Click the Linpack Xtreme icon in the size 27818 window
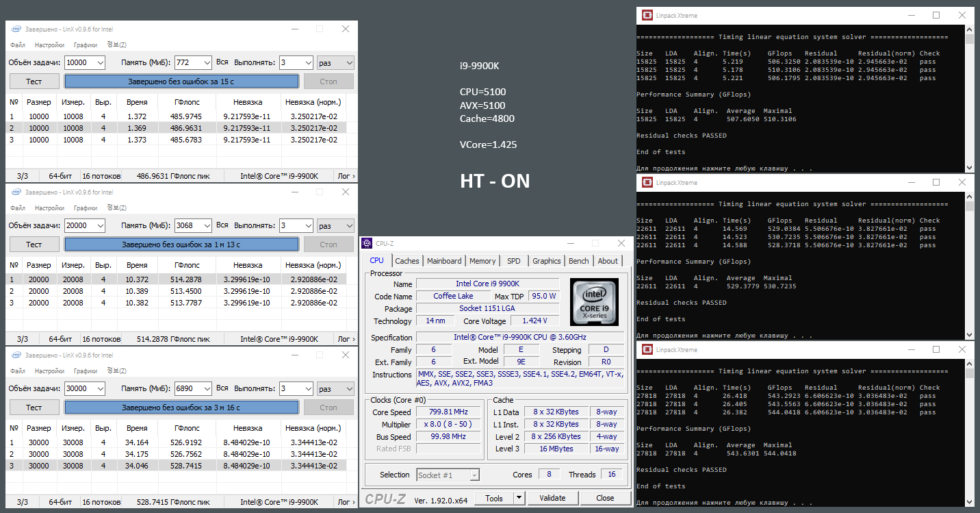 click(647, 350)
